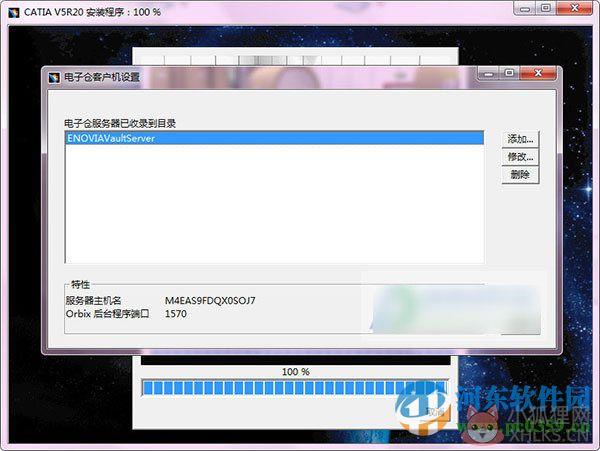This screenshot has height=451, width=600.
Task: Click the 服务器主机名 label
Action: tap(93, 301)
